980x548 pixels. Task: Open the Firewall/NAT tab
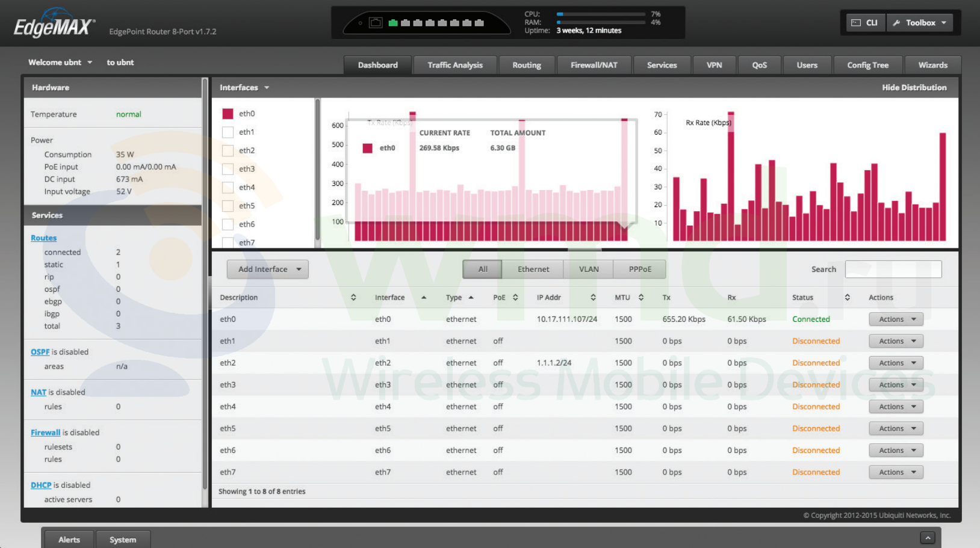(594, 65)
